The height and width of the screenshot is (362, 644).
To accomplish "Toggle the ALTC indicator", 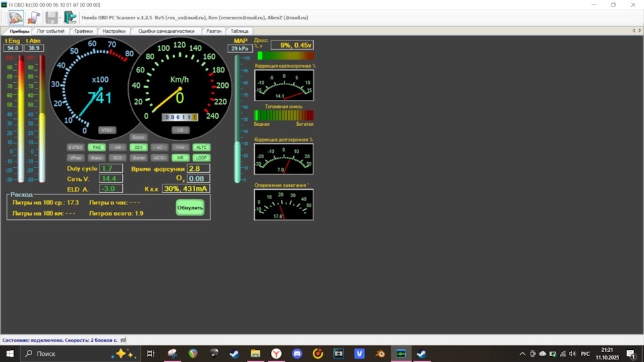I will tap(201, 147).
